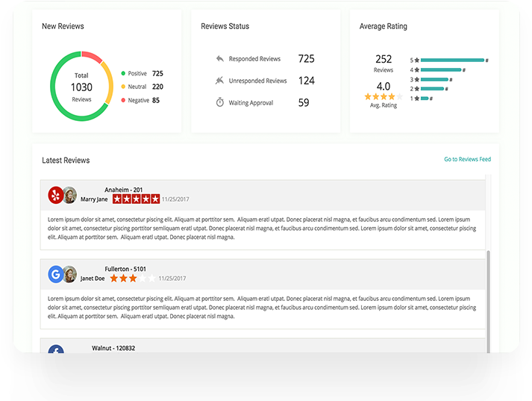Click the Neutral count '220'
The height and width of the screenshot is (401, 532).
[x=157, y=87]
